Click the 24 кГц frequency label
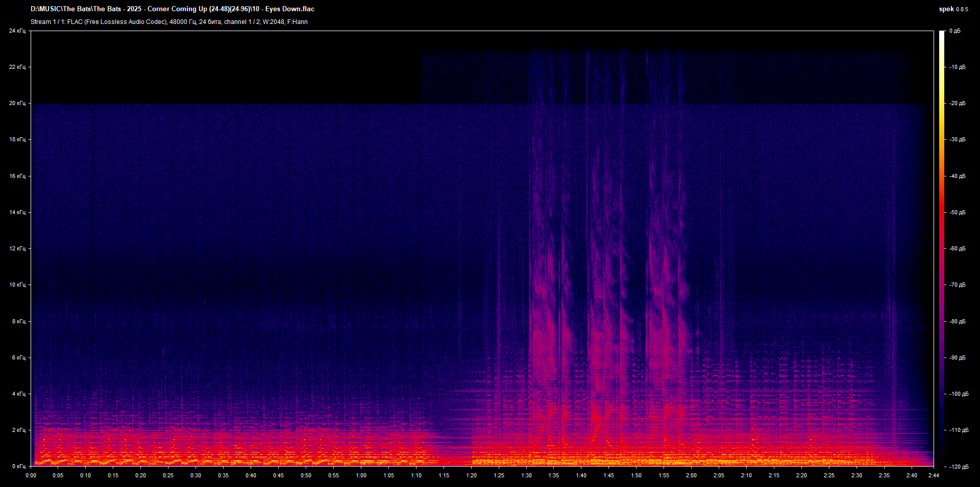The width and height of the screenshot is (980, 487). point(17,31)
